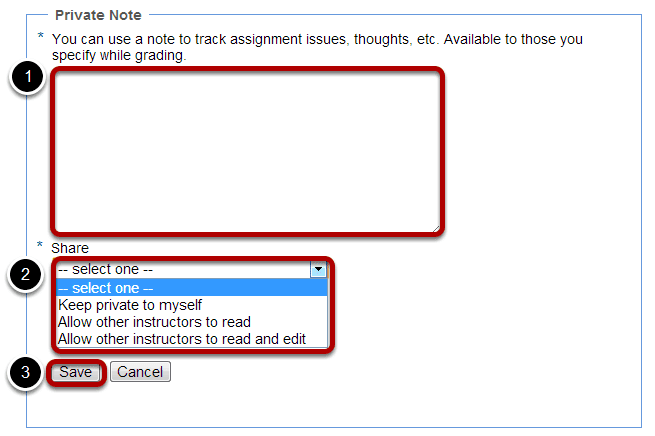655x436 pixels.
Task: Save the private note
Action: click(76, 372)
